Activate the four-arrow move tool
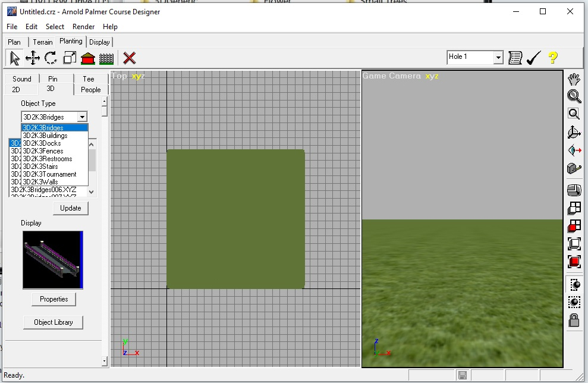The width and height of the screenshot is (588, 383). pyautogui.click(x=33, y=58)
